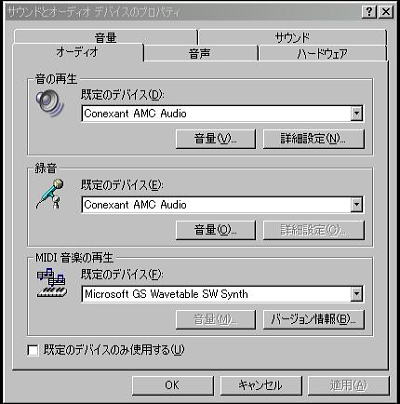Expand the recording device dropdown arrow
Image resolution: width=400 pixels, height=404 pixels.
coord(356,205)
